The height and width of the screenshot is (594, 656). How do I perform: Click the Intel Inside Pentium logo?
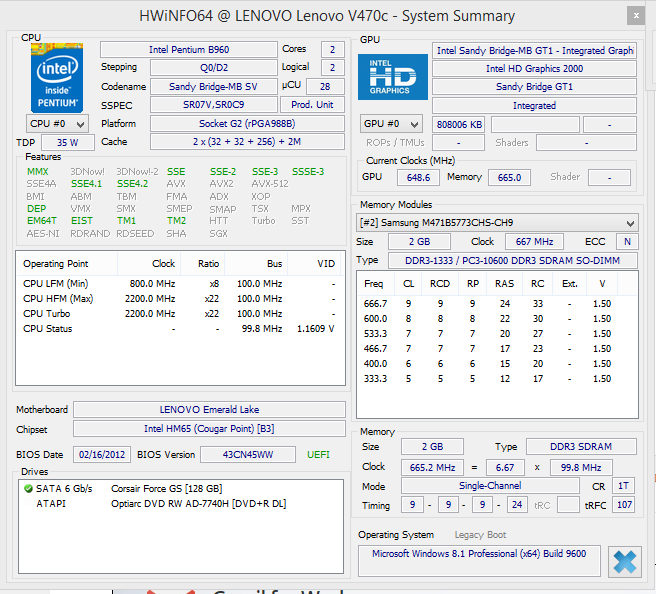[56, 76]
